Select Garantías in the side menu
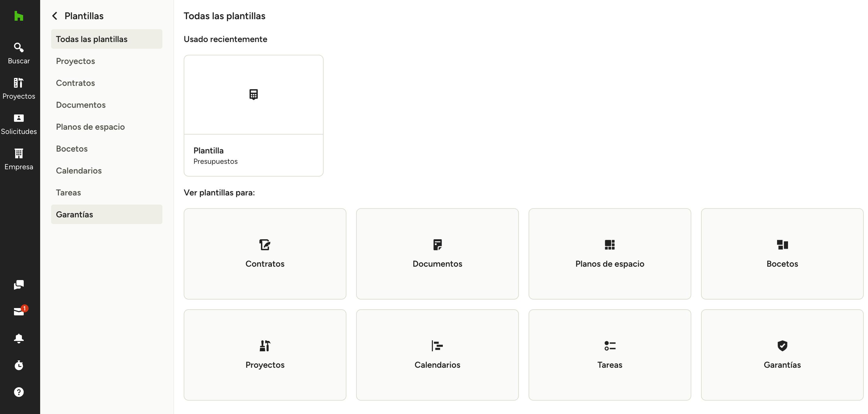Screen dimensions: 868x414 106,214
